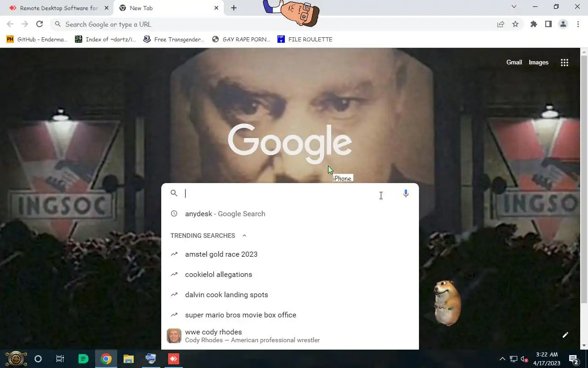This screenshot has height=368, width=588.
Task: Start voice search with the microphone
Action: (406, 194)
